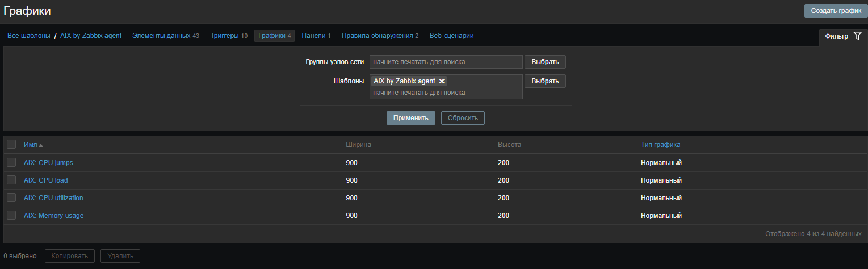This screenshot has height=269, width=868.
Task: Sort by Тип графика column header
Action: coord(660,145)
